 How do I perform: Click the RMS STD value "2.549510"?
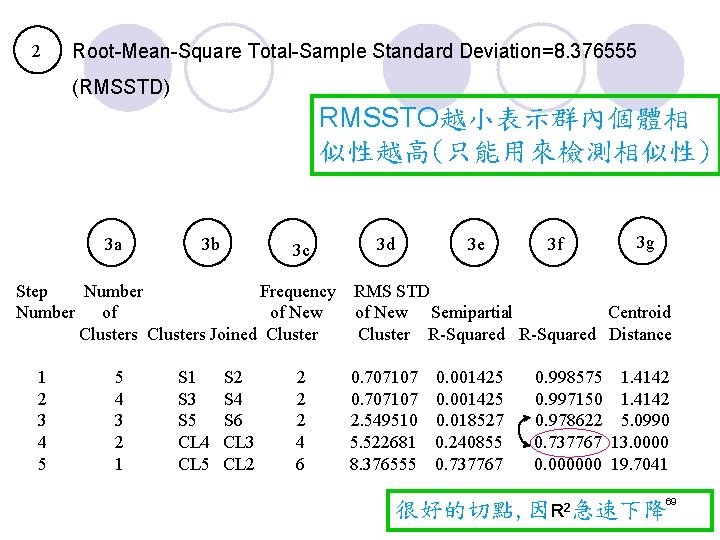[x=384, y=420]
